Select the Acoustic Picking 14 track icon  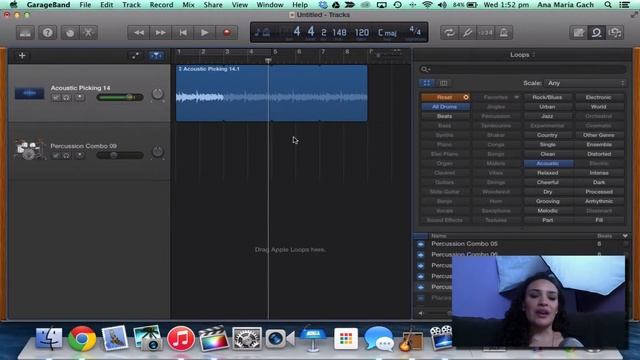pyautogui.click(x=29, y=93)
